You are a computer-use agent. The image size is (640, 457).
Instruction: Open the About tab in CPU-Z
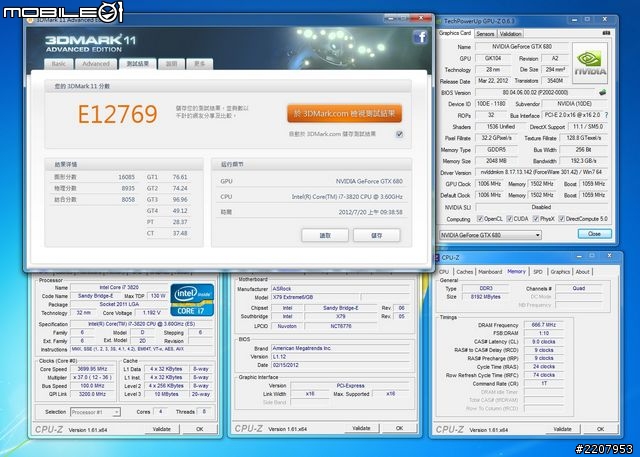(582, 272)
